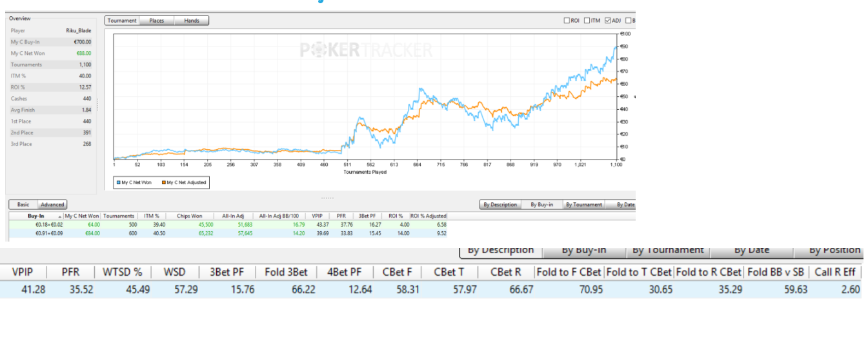
Task: Open the By Position tab in lower report
Action: click(x=834, y=251)
